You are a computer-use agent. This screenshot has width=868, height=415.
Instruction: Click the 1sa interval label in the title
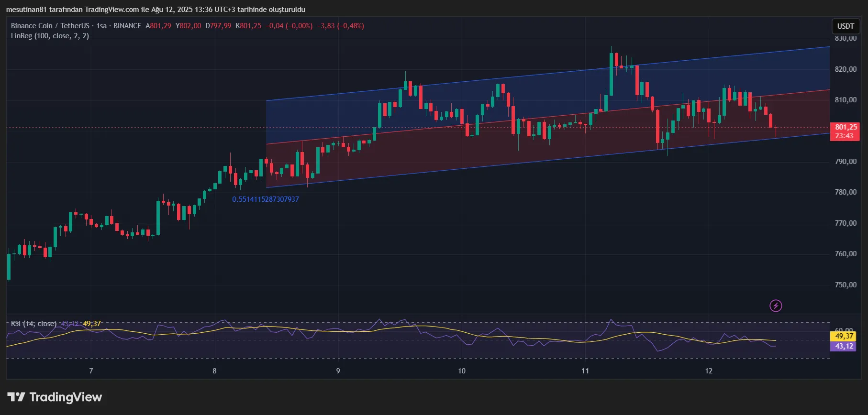(x=101, y=26)
